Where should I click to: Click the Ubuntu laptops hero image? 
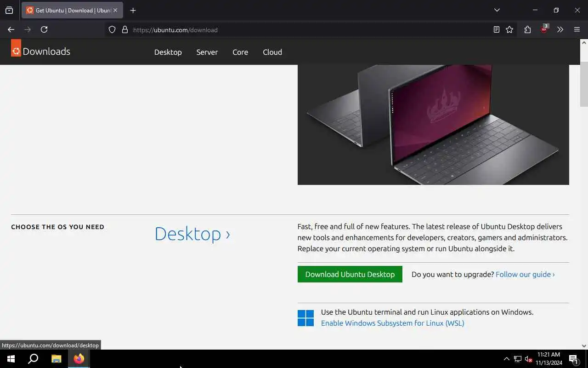[x=433, y=125]
